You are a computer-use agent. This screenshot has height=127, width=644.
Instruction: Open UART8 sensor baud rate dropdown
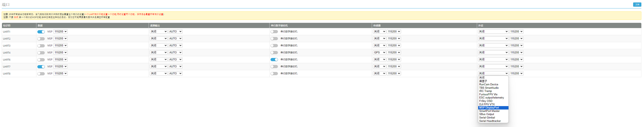click(394, 73)
